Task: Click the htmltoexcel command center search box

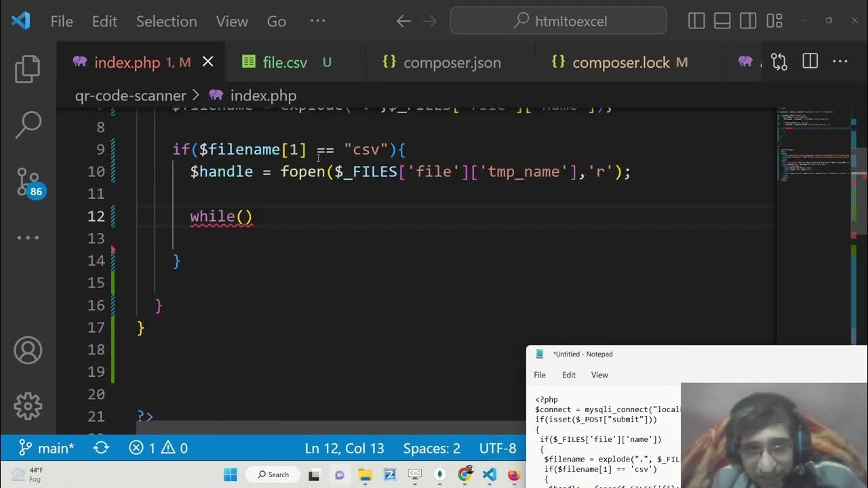Action: click(x=558, y=21)
